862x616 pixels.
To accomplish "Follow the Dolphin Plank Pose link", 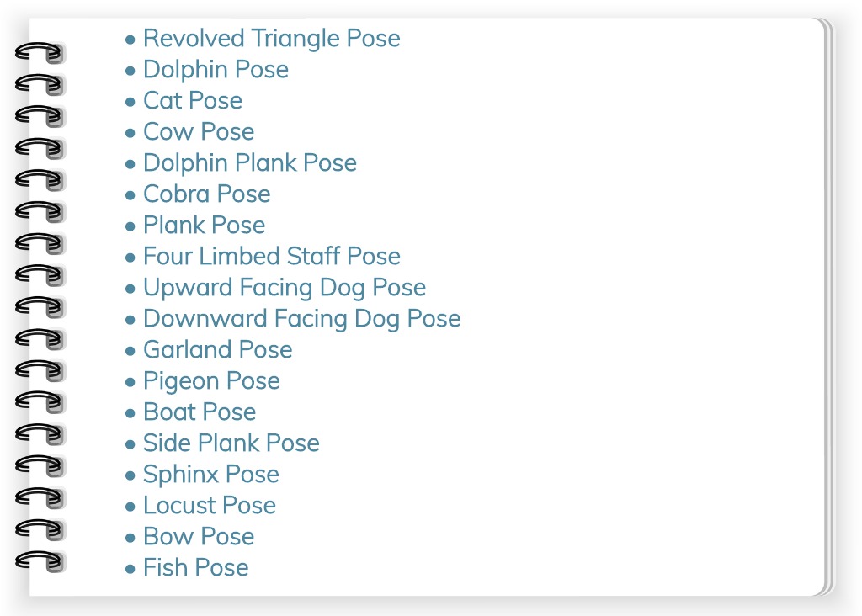I will 249,163.
